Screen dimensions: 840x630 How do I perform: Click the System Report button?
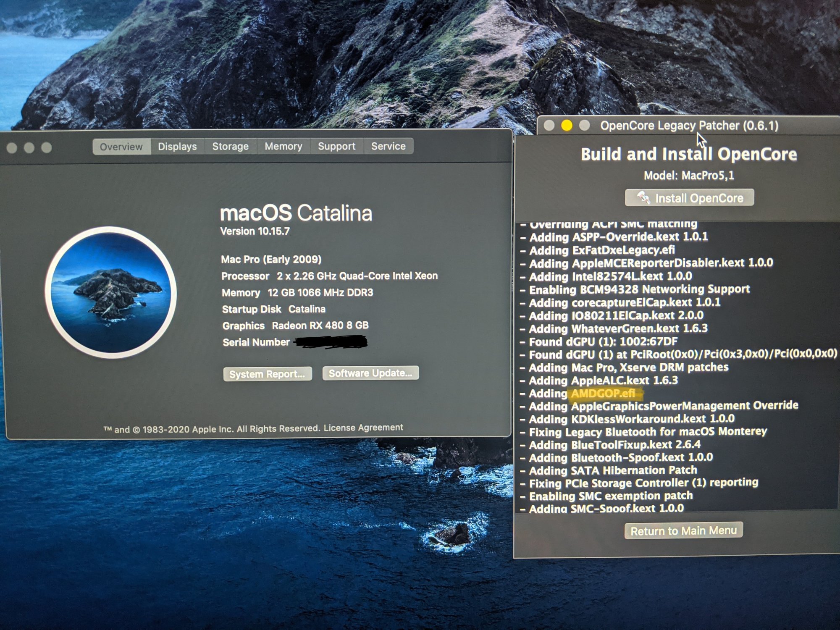click(267, 374)
